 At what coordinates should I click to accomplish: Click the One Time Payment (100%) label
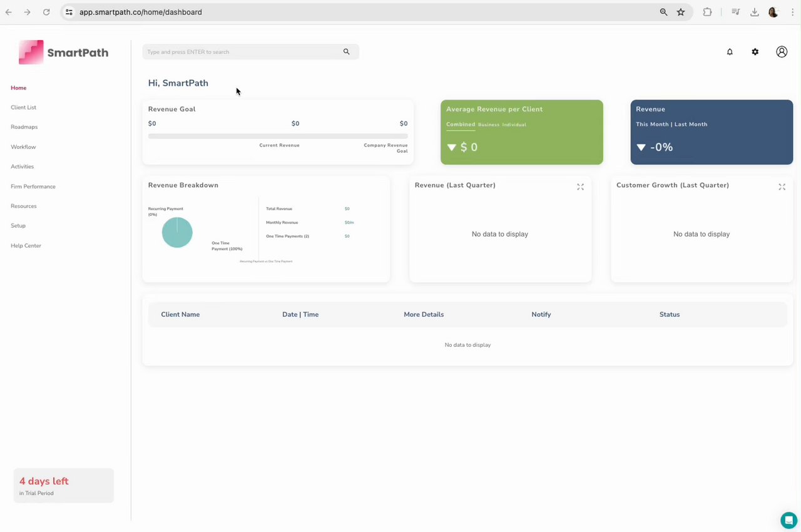227,246
